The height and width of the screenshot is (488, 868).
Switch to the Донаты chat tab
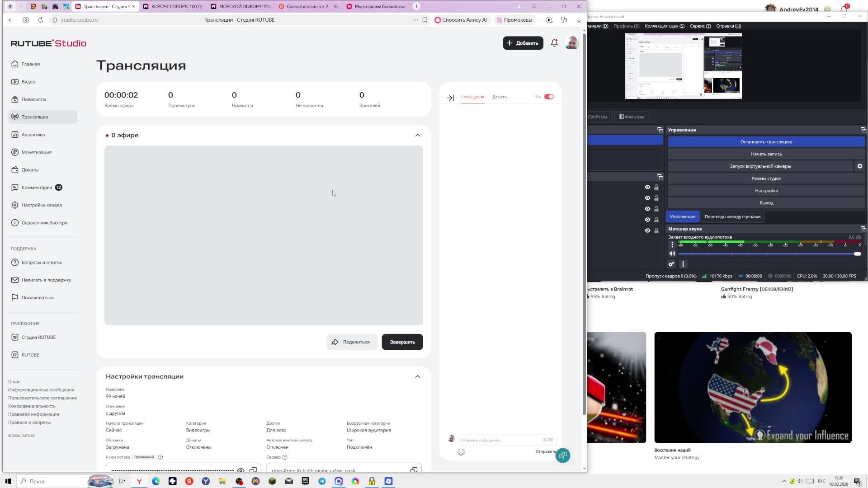(x=500, y=97)
